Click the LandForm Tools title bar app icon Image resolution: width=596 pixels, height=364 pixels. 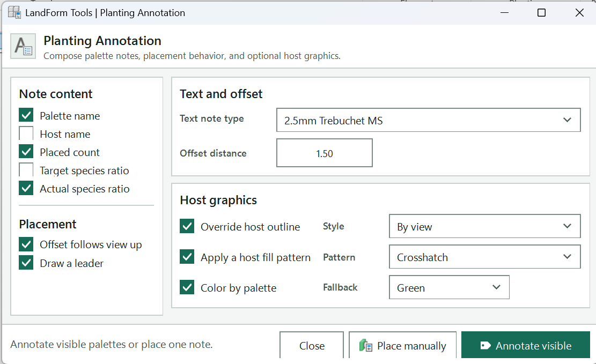point(14,12)
